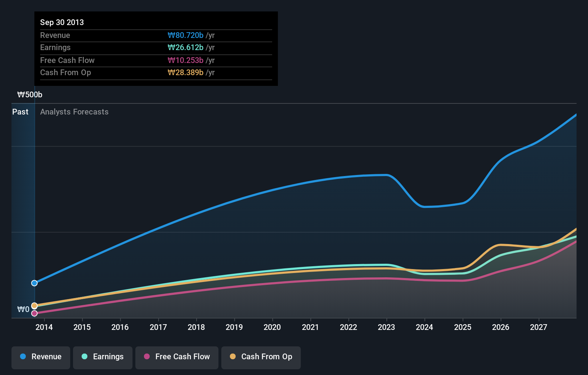Toggle the Revenue series visibility
Image resolution: width=588 pixels, height=375 pixels.
[x=40, y=357]
